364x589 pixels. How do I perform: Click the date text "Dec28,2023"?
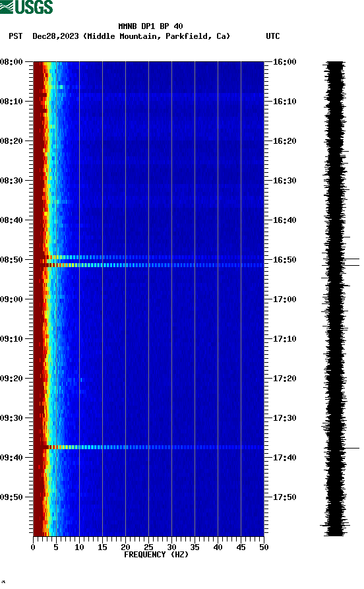tap(55, 36)
